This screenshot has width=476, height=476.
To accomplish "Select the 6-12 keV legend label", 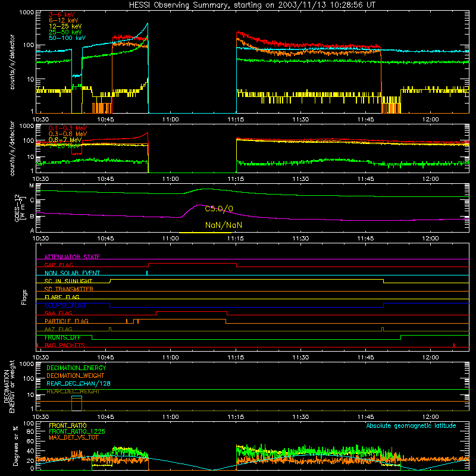I will (64, 20).
